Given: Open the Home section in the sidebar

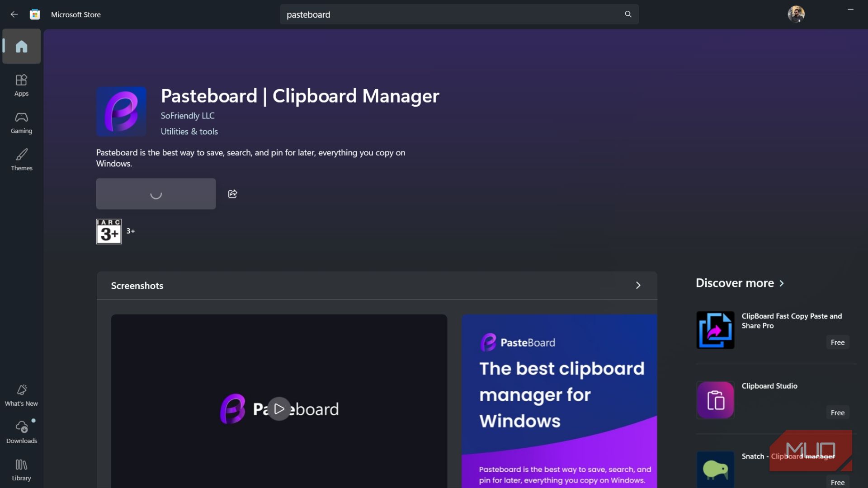Looking at the screenshot, I should (21, 46).
